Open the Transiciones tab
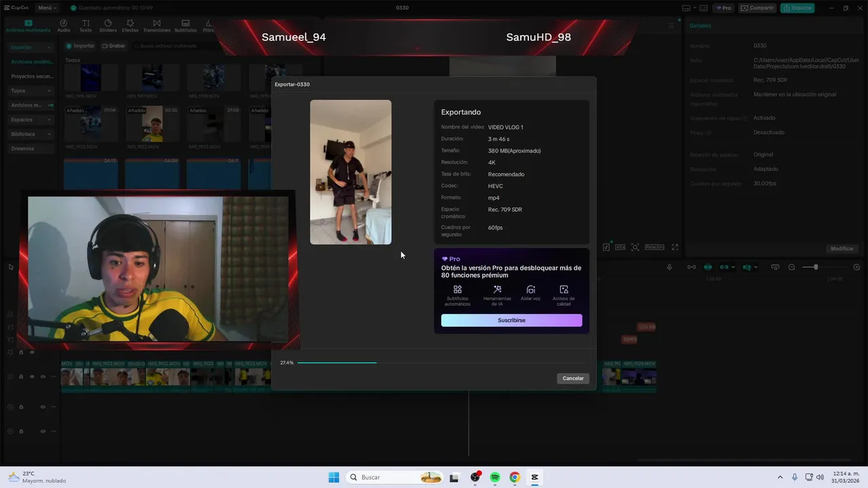This screenshot has height=488, width=868. 157,26
